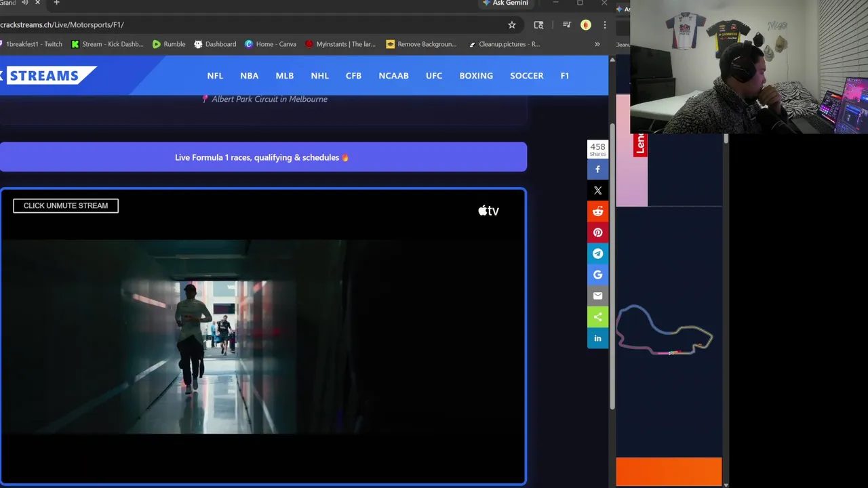Share the page on Reddit
This screenshot has width=868, height=488.
pos(597,211)
